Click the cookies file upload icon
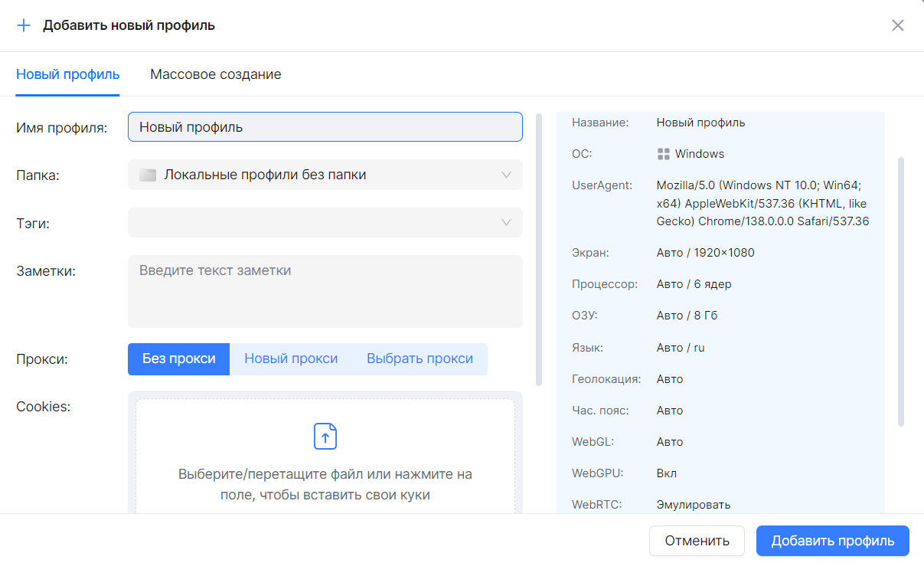Viewport: 924px width, 563px height. tap(325, 436)
